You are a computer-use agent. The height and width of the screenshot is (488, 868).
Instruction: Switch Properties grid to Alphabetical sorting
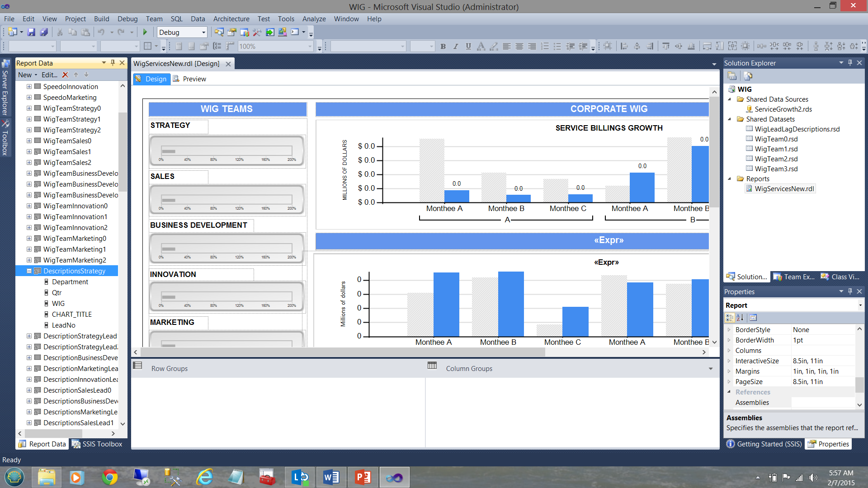pos(740,318)
